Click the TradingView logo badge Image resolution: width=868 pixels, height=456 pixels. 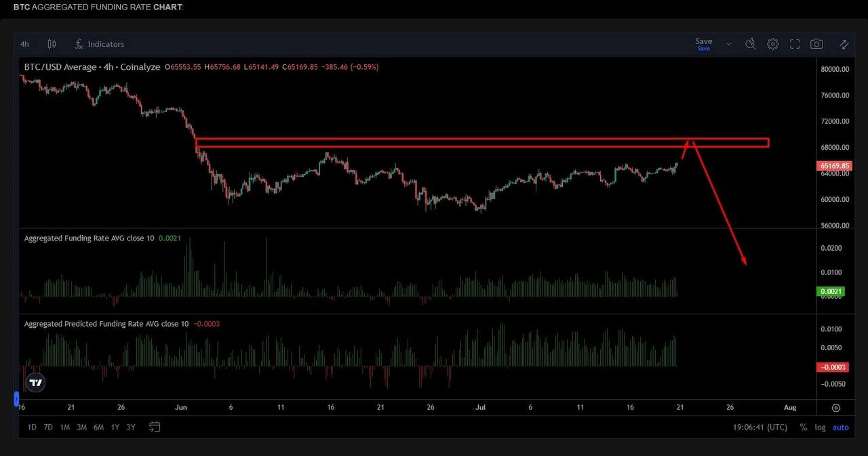pyautogui.click(x=35, y=383)
